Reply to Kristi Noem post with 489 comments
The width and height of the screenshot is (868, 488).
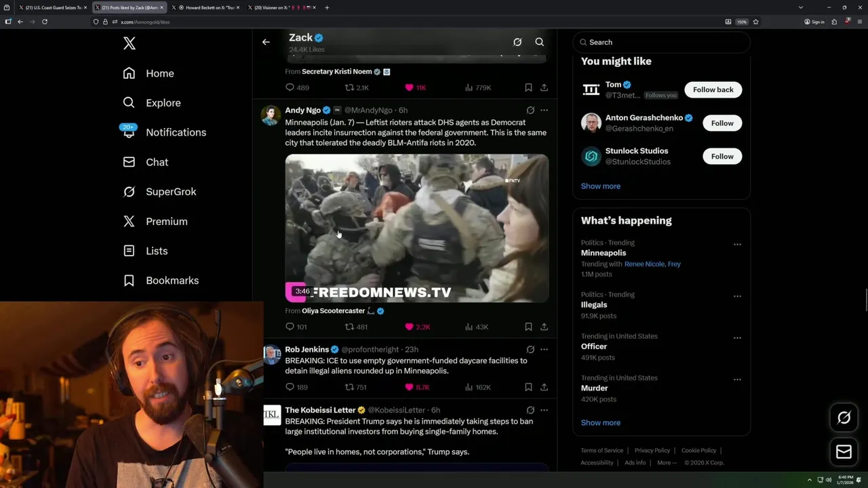click(297, 87)
